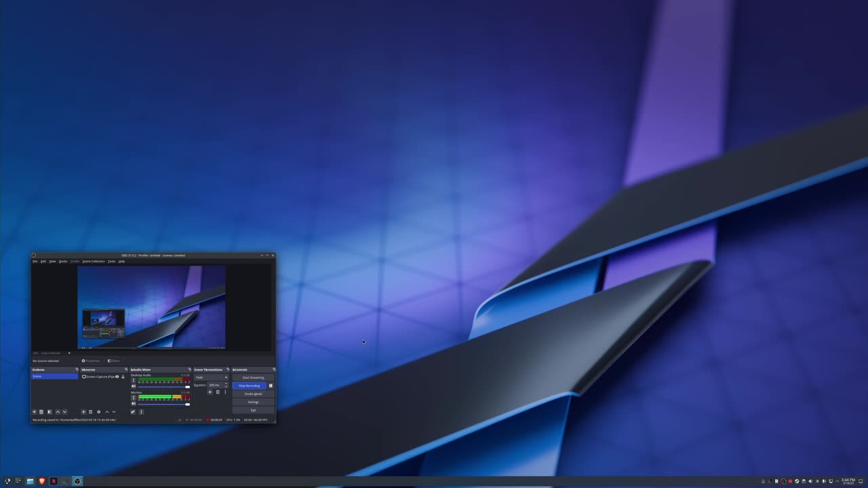Click Steam icon in system tray
Image resolution: width=868 pixels, height=488 pixels.
797,481
